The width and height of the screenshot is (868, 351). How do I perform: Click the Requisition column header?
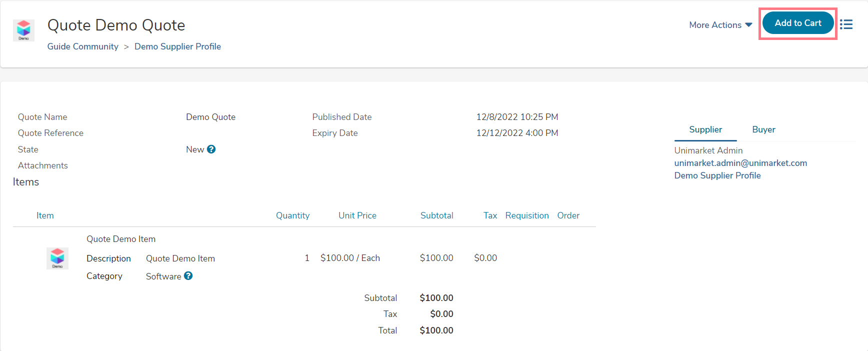point(527,215)
